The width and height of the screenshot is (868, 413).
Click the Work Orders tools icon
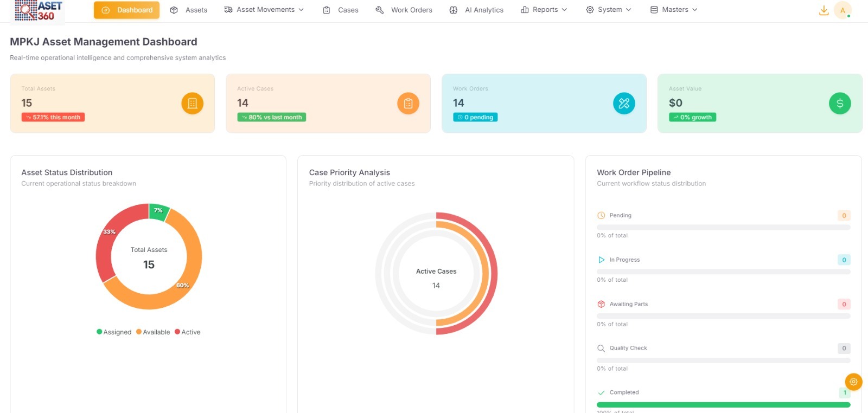624,104
